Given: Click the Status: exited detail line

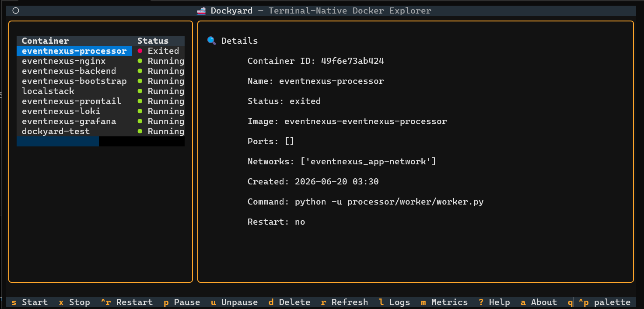Looking at the screenshot, I should (x=284, y=101).
